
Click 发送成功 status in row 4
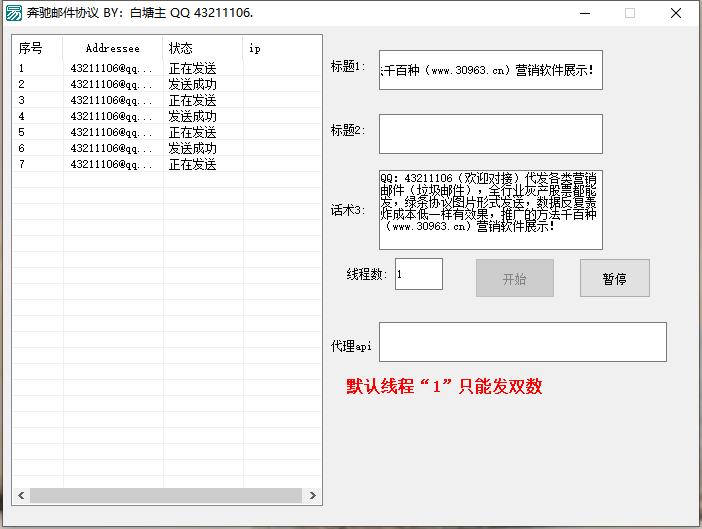pyautogui.click(x=193, y=117)
